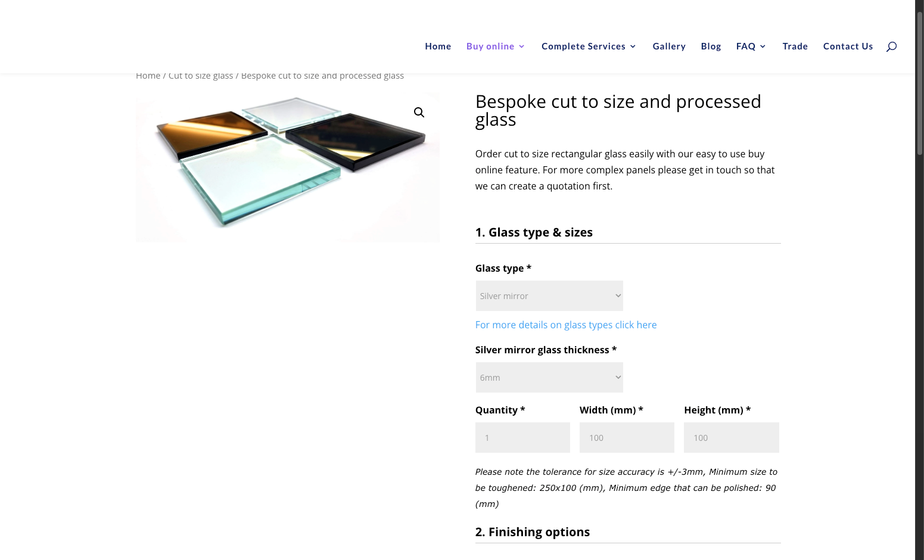This screenshot has height=560, width=924.
Task: Open Silver mirror glass thickness dropdown
Action: (x=549, y=377)
